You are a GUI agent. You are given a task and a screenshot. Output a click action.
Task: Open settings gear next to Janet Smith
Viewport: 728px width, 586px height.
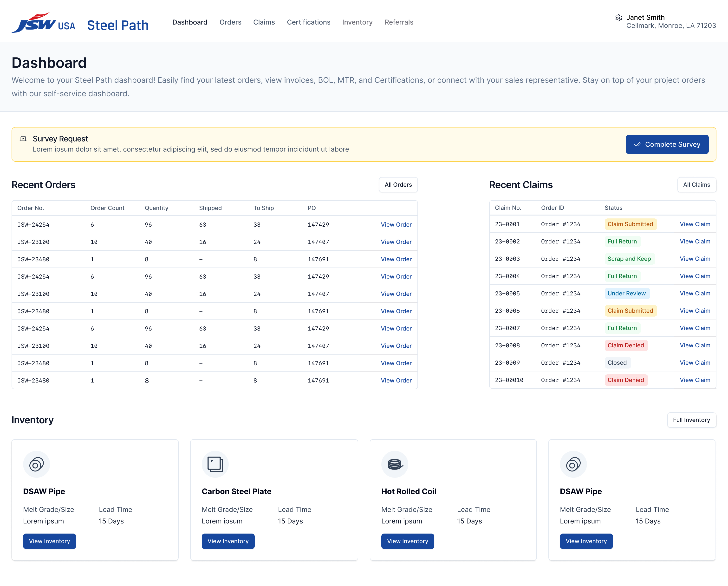618,18
